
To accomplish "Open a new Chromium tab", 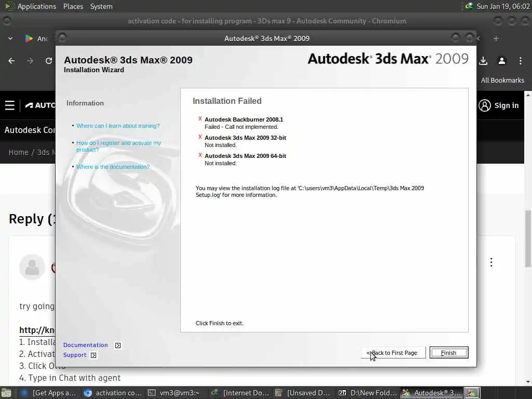I will point(496,38).
